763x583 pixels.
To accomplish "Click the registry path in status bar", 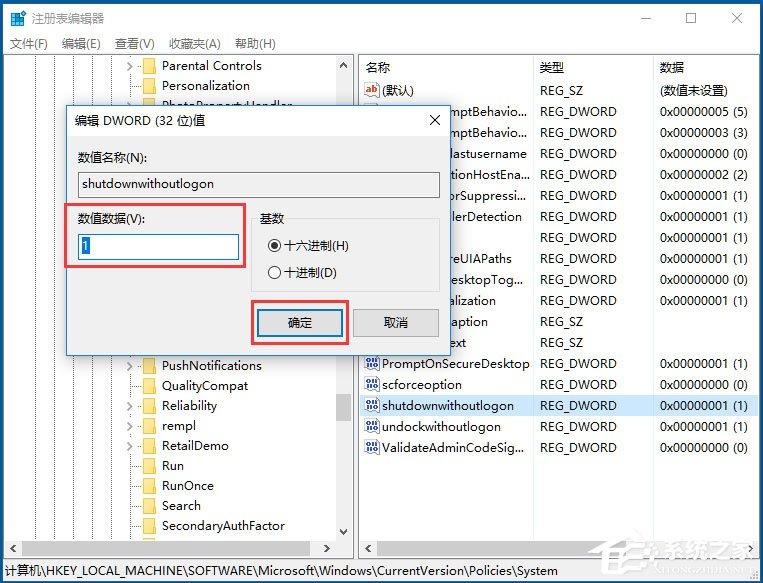I will click(281, 571).
